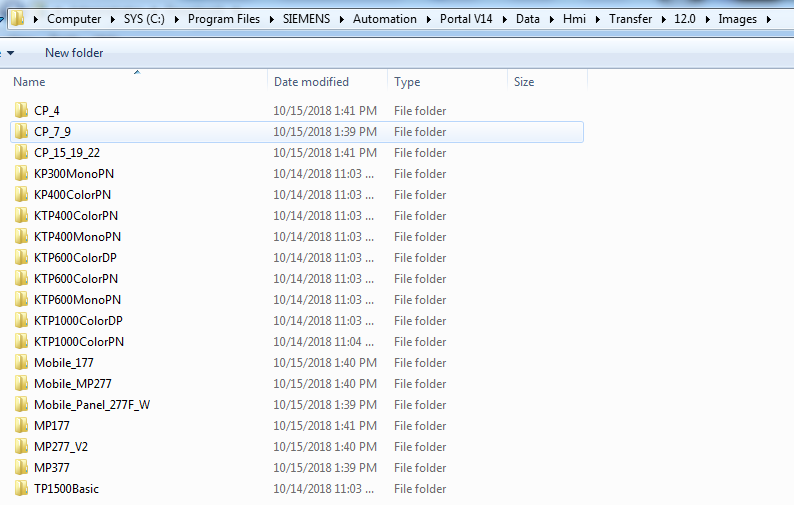The image size is (794, 505).
Task: Go to the Hmi breadcrumb segment
Action: click(x=574, y=19)
